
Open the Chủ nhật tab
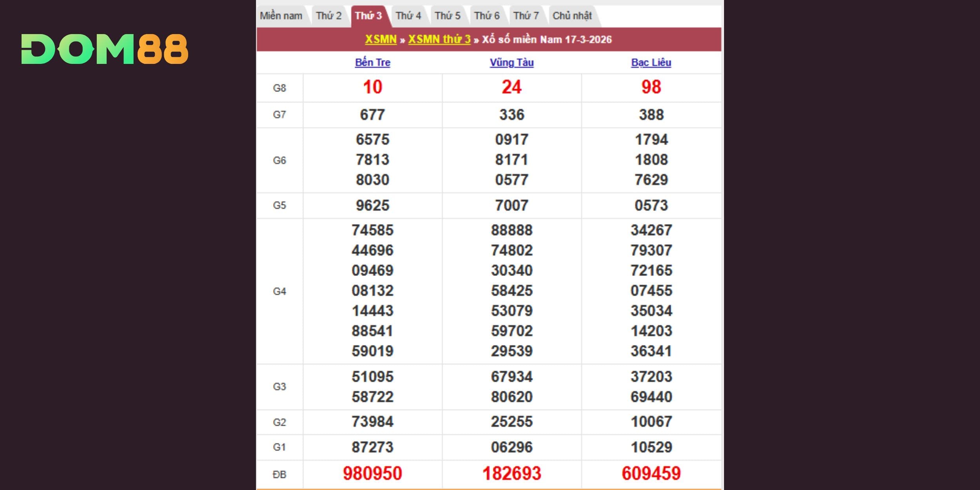(x=572, y=16)
